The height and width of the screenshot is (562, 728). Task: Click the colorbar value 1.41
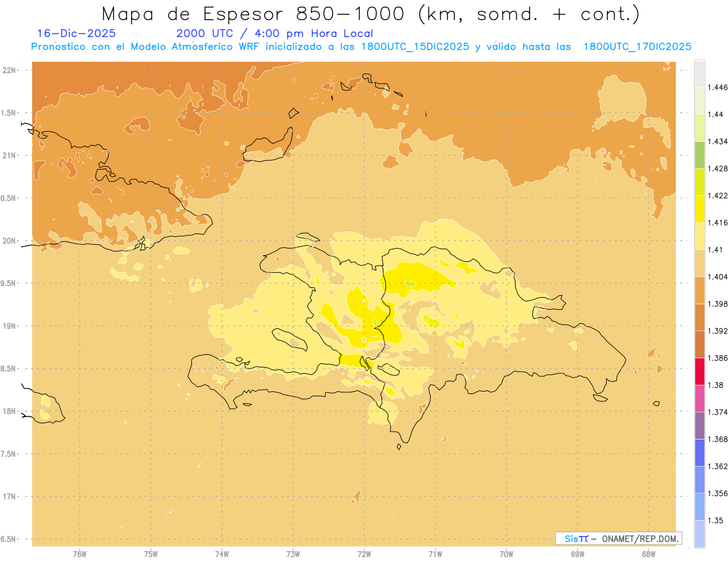(715, 250)
